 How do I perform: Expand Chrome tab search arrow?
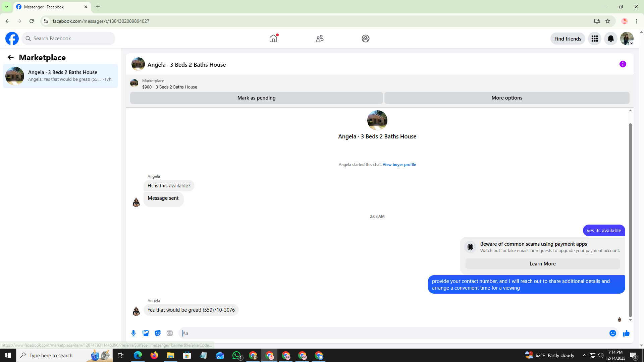6,7
